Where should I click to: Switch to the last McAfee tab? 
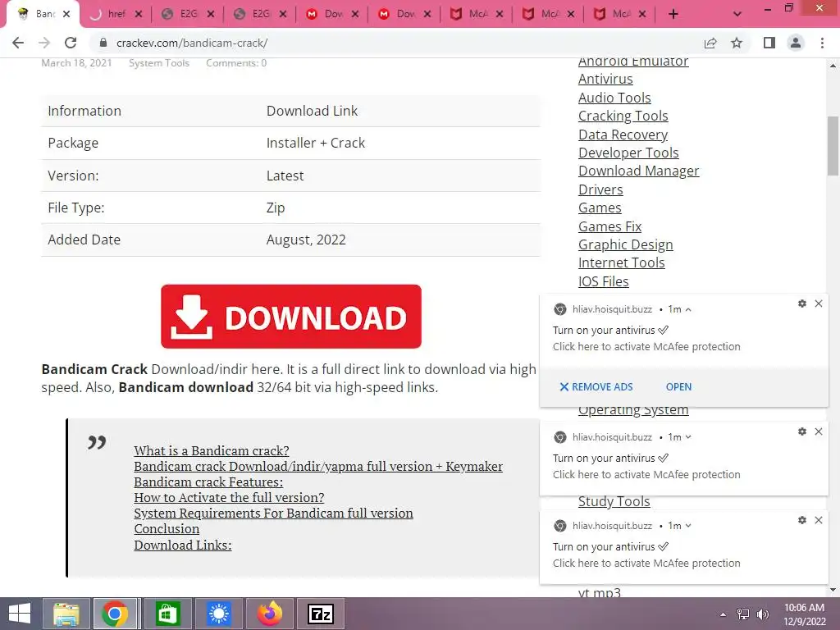pyautogui.click(x=620, y=15)
